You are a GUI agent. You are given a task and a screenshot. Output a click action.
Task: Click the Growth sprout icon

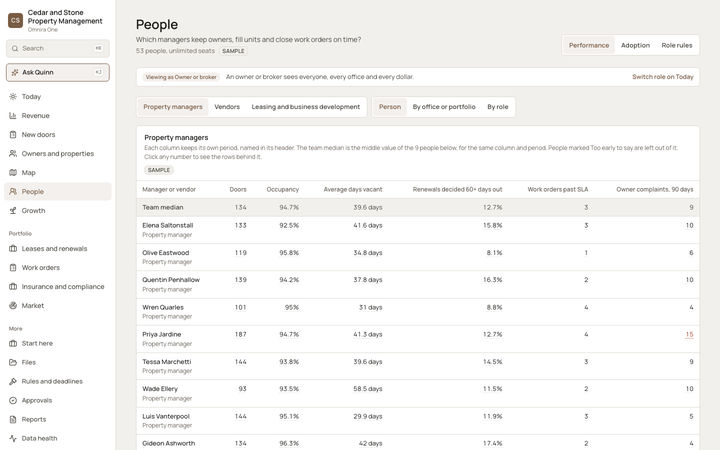click(x=13, y=211)
